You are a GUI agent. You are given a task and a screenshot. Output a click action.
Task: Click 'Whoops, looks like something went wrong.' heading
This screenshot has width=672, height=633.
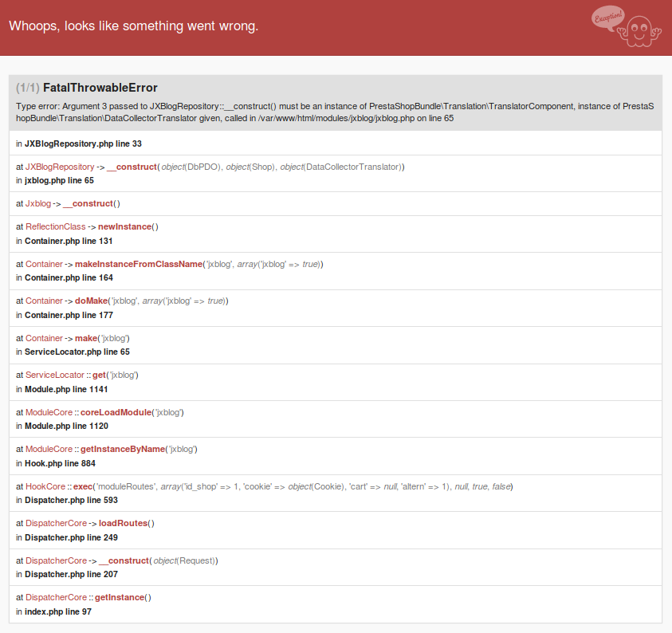tap(134, 26)
